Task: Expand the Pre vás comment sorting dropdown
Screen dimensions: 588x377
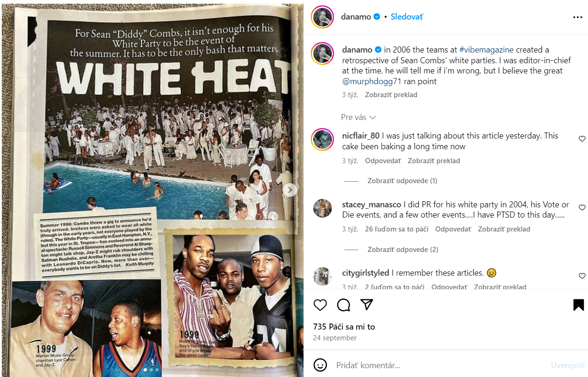Action: point(358,117)
